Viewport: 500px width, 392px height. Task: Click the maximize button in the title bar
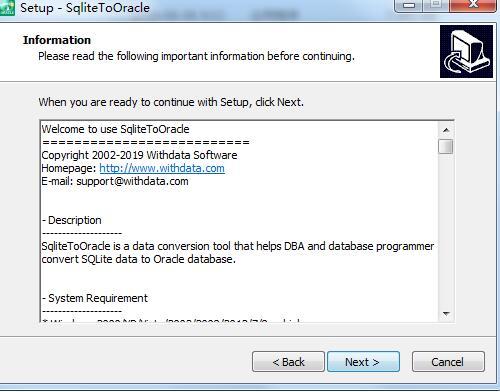pos(437,5)
